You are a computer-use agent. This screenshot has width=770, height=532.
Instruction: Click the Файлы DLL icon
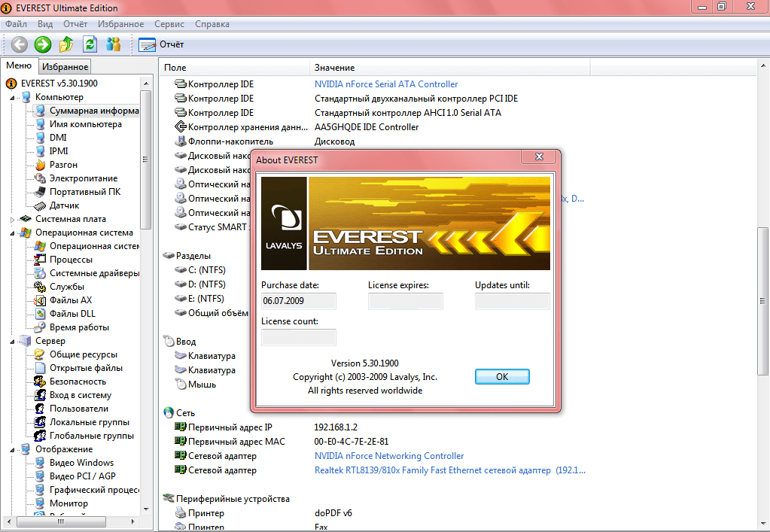40,314
